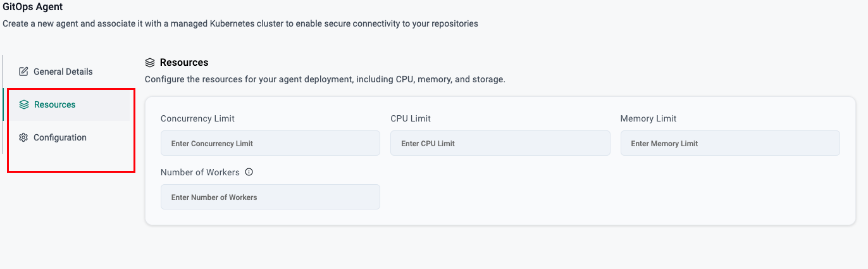
Task: Click the layers icon in the Resources sidebar item
Action: (24, 104)
